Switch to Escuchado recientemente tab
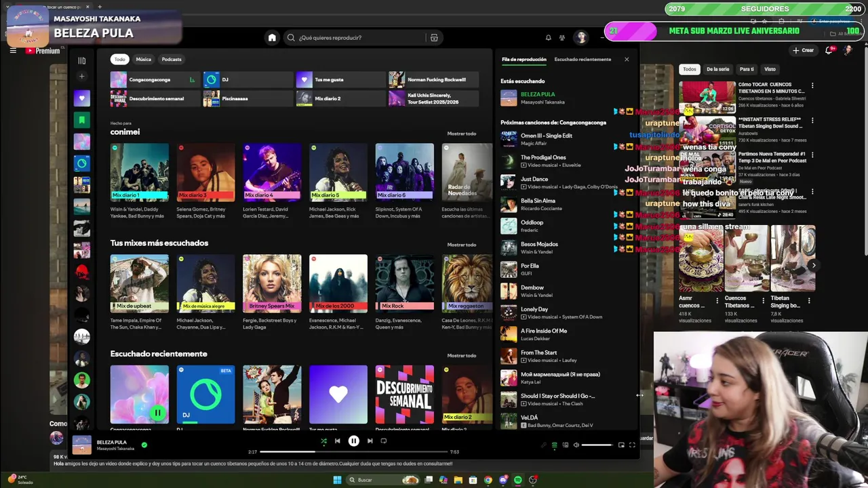 pyautogui.click(x=583, y=60)
